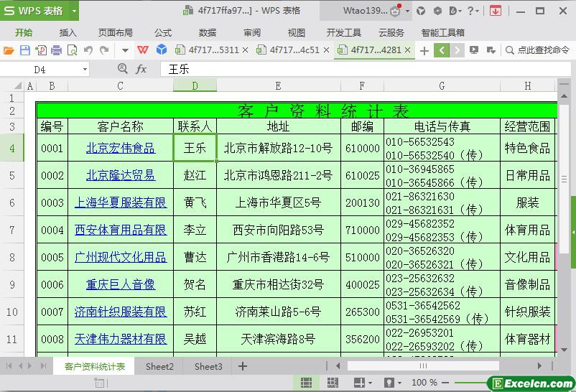
Task: Open the help question mark icon
Action: pyautogui.click(x=470, y=11)
